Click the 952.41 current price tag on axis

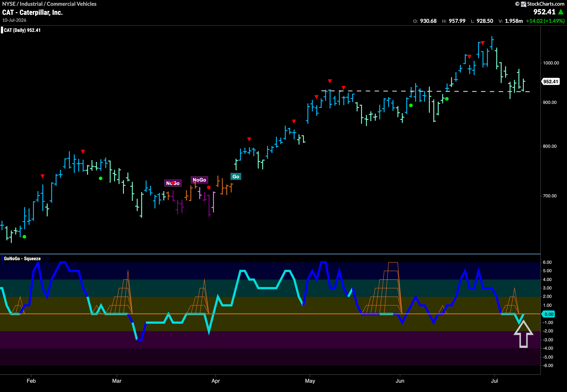click(x=551, y=82)
